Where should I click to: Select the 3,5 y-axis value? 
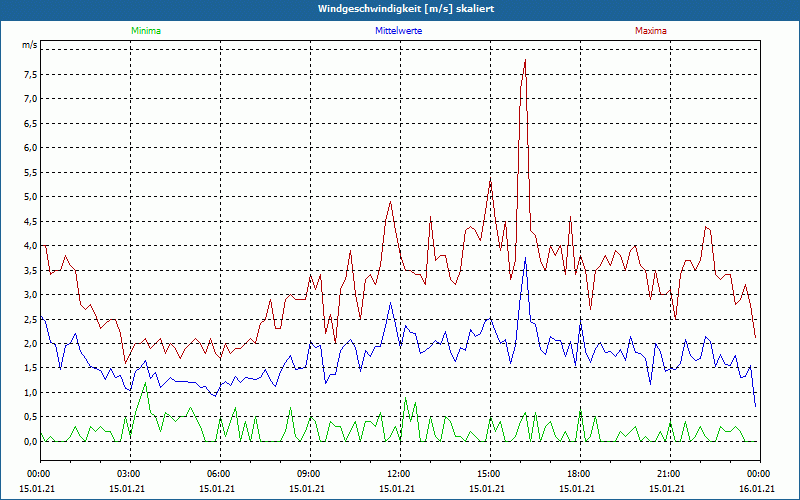(x=31, y=270)
